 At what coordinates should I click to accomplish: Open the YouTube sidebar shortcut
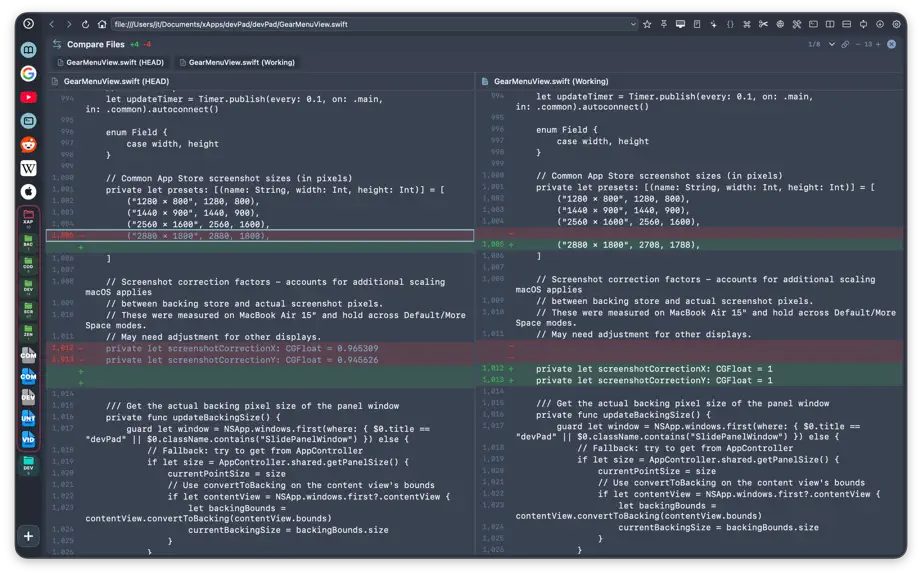(x=28, y=97)
